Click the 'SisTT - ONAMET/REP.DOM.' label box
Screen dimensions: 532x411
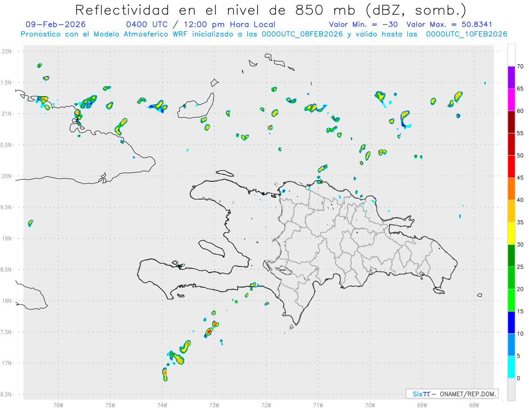tap(452, 394)
